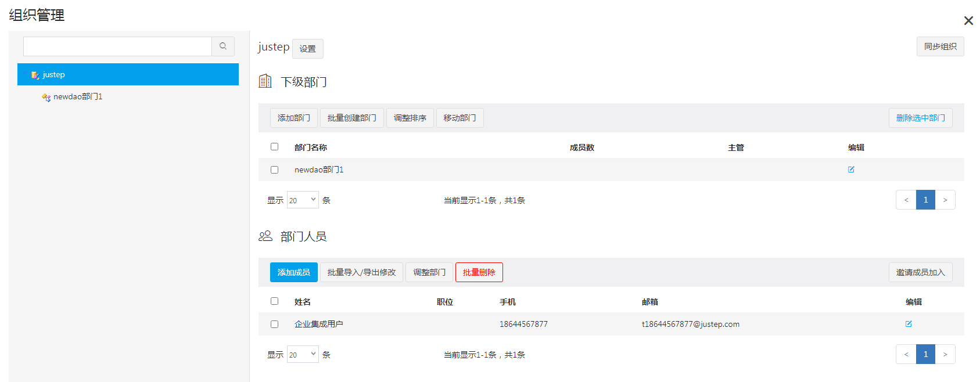Image resolution: width=980 pixels, height=382 pixels.
Task: Go to next page in department list
Action: (945, 200)
